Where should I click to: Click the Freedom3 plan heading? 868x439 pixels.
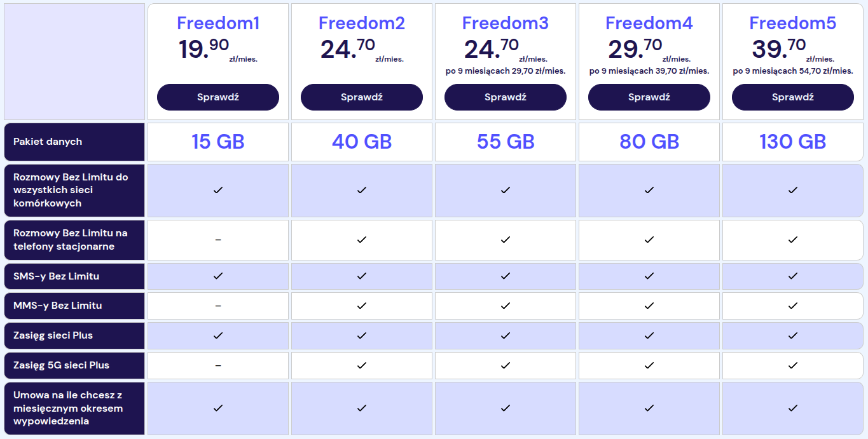coord(505,24)
